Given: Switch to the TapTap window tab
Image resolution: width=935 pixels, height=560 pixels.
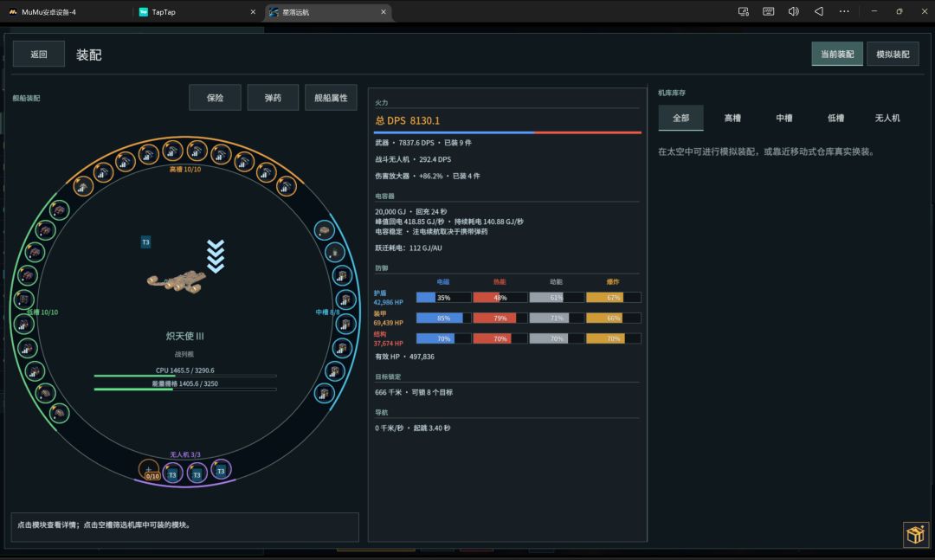Looking at the screenshot, I should [x=197, y=12].
